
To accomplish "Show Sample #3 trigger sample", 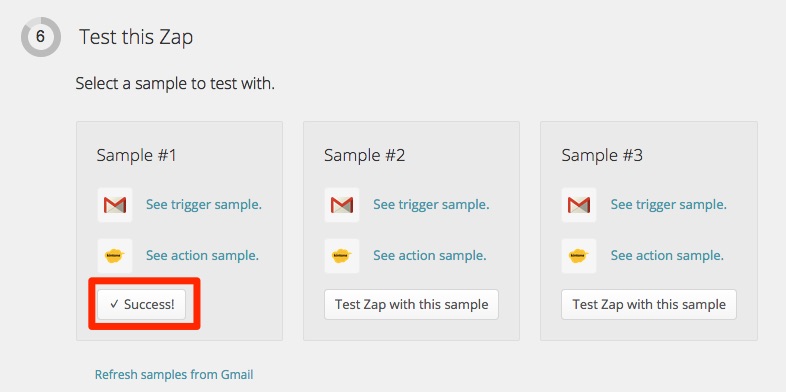I will click(669, 205).
